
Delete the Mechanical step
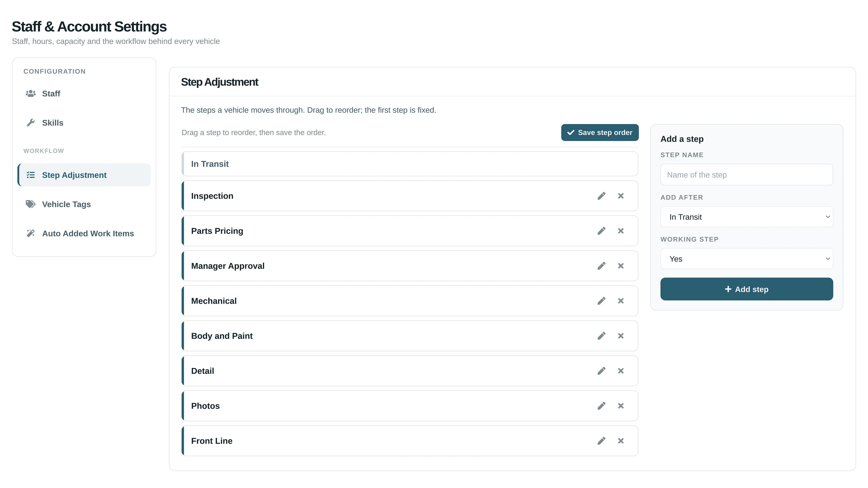pyautogui.click(x=621, y=301)
